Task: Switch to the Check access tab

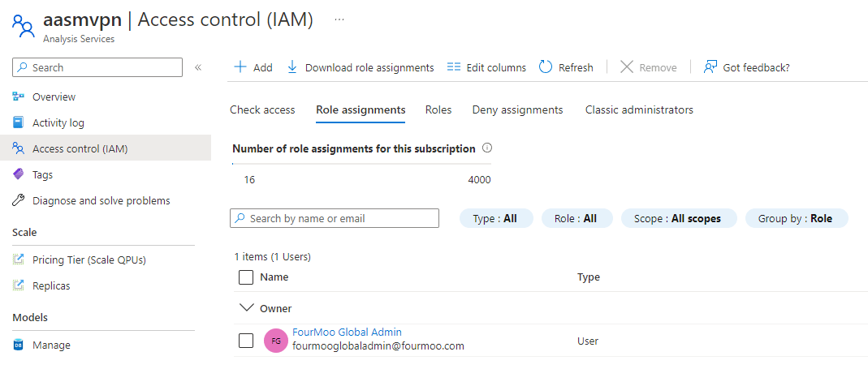Action: 262,109
